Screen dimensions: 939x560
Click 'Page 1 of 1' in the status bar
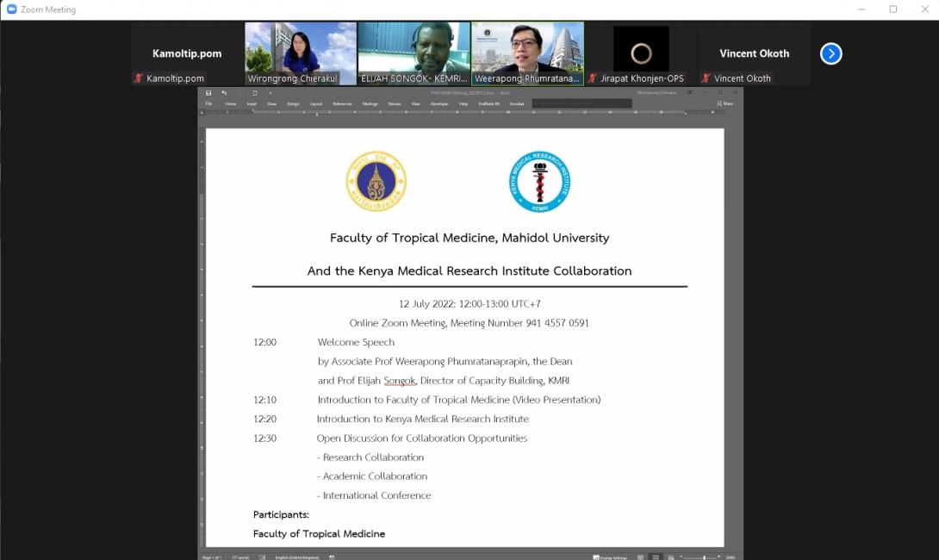[212, 557]
